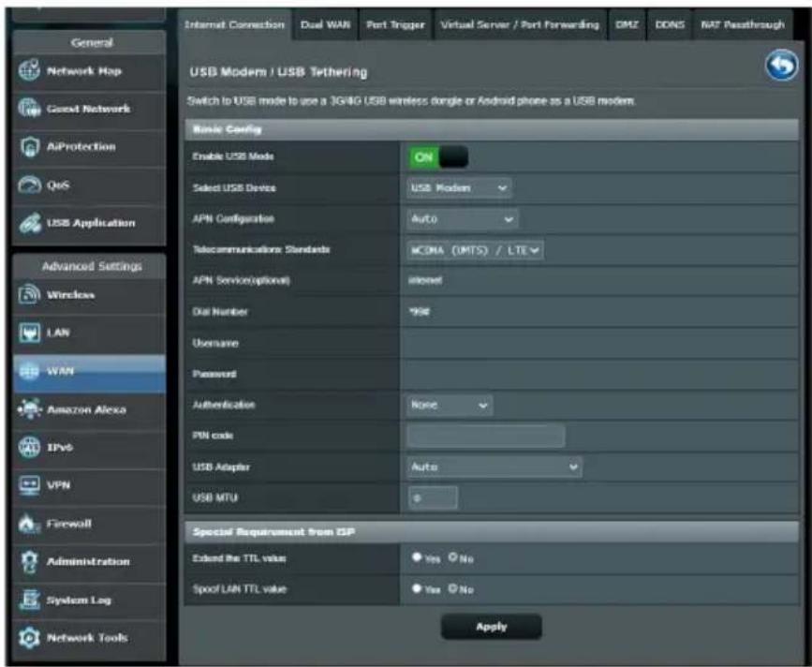Screen dimensions: 812x667
Task: Open Guest Network menu label
Action: [89, 109]
